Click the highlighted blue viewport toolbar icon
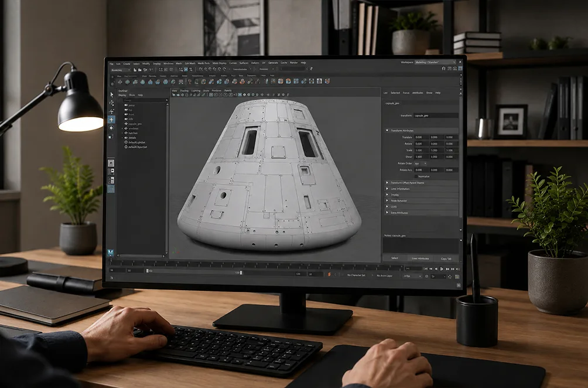Image resolution: width=588 pixels, height=388 pixels. click(240, 95)
